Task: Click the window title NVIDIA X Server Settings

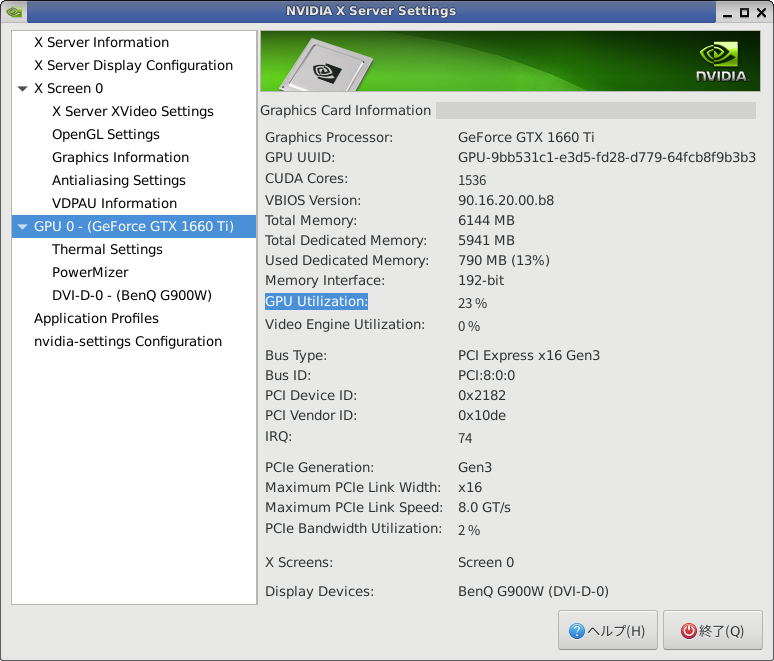Action: pyautogui.click(x=371, y=11)
